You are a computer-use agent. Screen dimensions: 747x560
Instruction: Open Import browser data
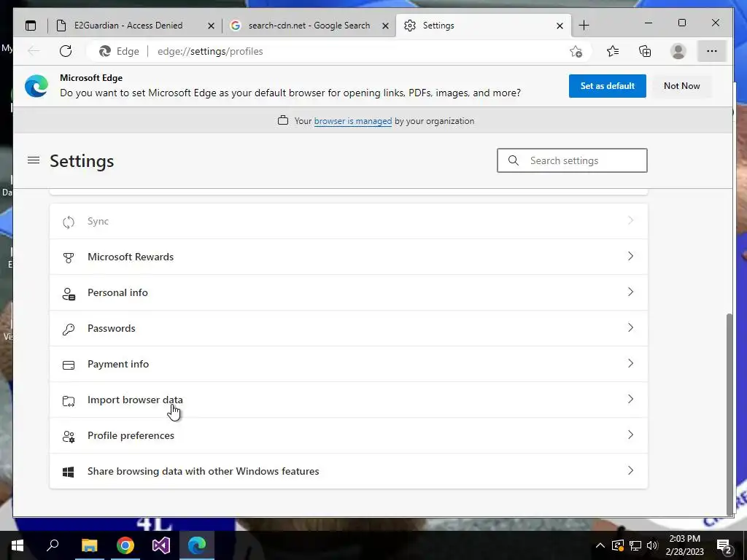pyautogui.click(x=349, y=400)
